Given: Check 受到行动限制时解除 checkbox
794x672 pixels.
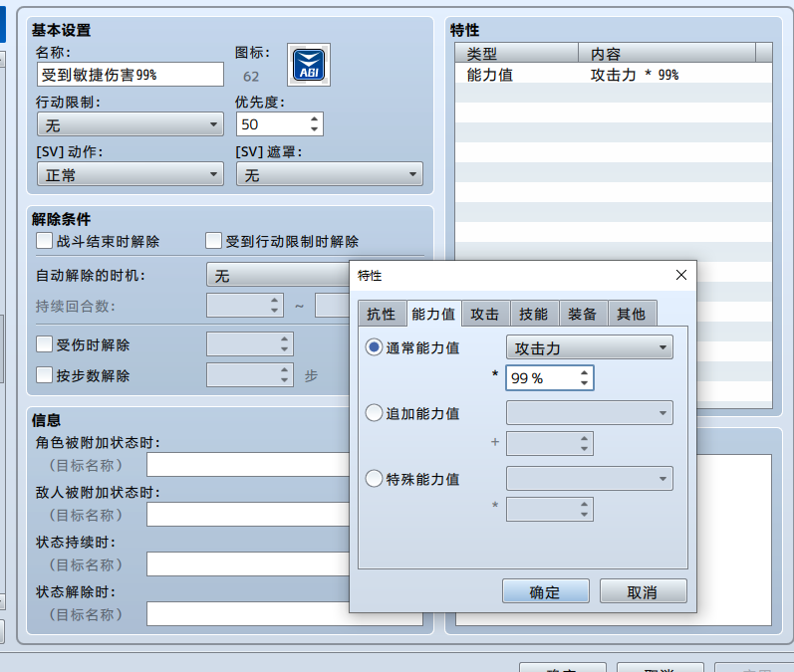Looking at the screenshot, I should click(x=213, y=241).
